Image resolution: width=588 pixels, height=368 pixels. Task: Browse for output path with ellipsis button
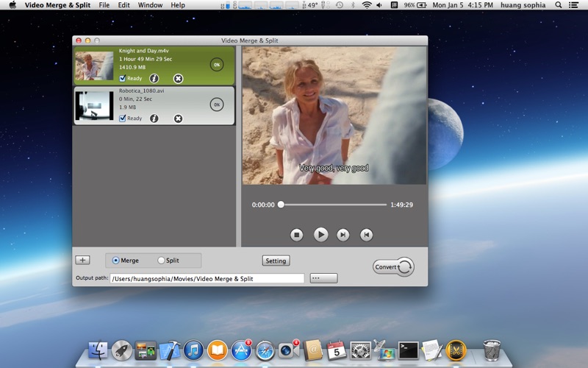click(x=323, y=278)
